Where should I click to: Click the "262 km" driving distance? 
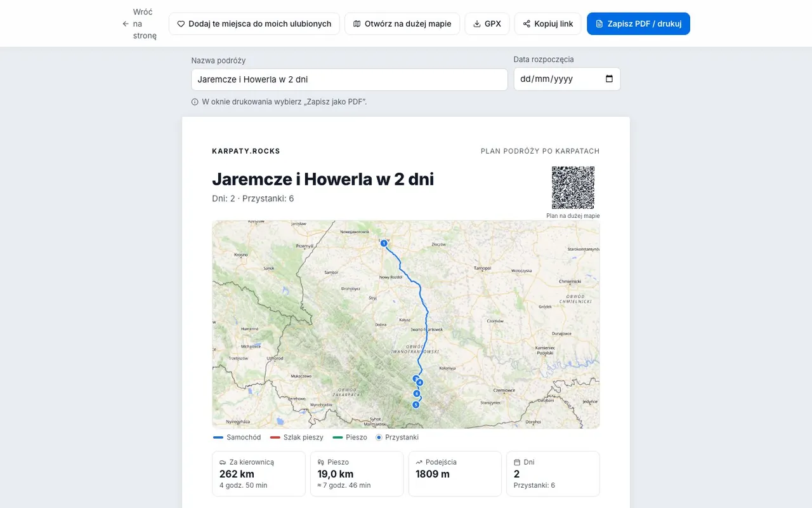(x=237, y=474)
